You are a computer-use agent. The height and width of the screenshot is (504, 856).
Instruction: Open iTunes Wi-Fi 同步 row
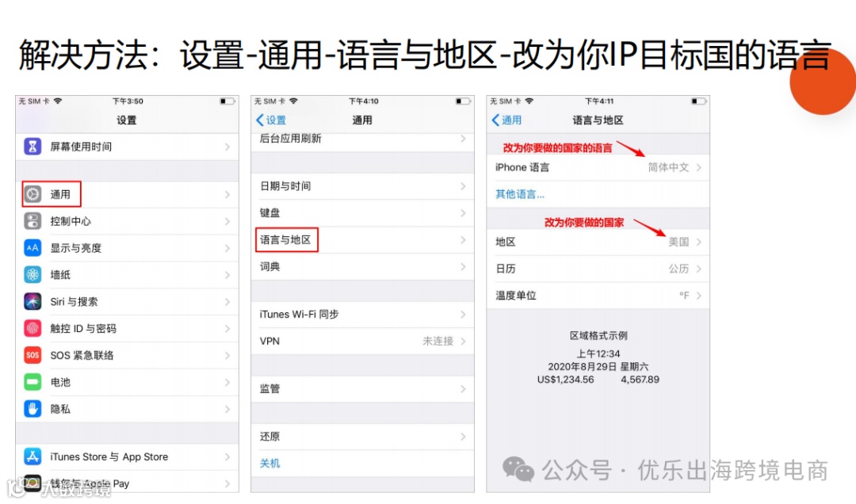click(x=362, y=314)
